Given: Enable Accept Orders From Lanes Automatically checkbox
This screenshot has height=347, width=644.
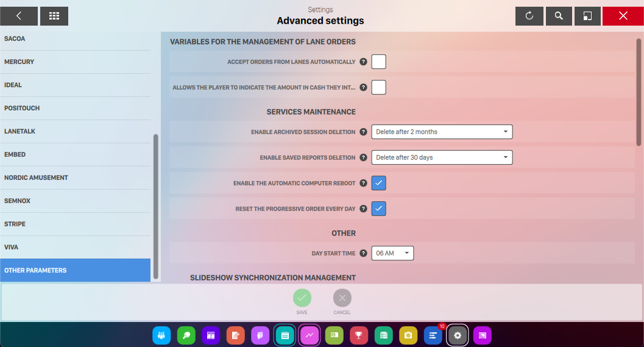Looking at the screenshot, I should pos(379,62).
